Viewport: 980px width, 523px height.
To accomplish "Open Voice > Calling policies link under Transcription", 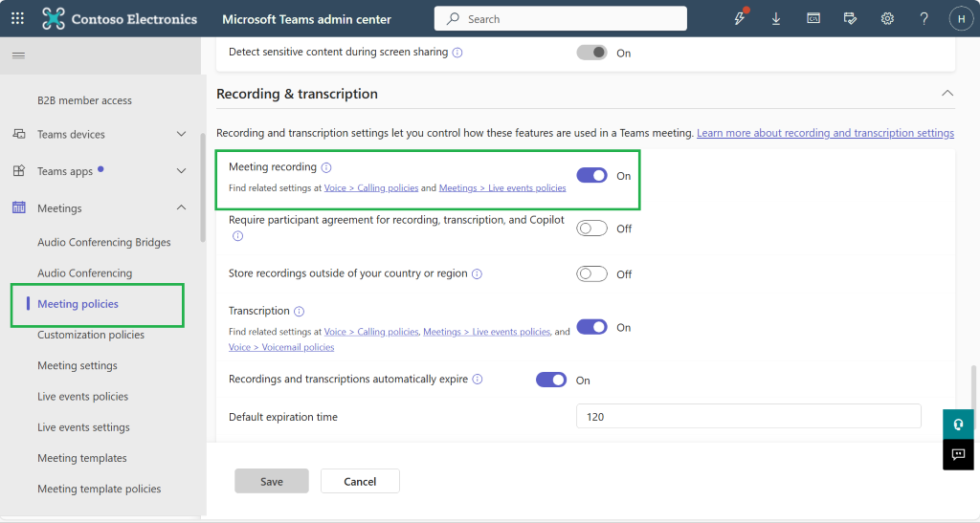I will click(x=371, y=332).
